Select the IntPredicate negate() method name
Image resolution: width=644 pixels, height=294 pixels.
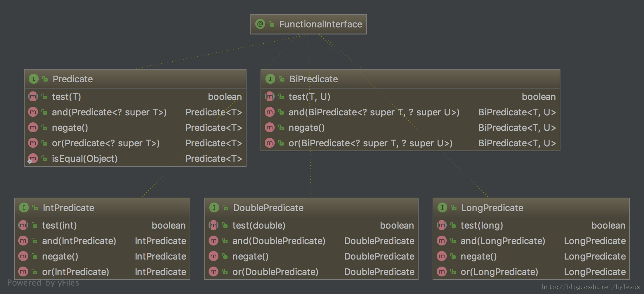(60, 256)
